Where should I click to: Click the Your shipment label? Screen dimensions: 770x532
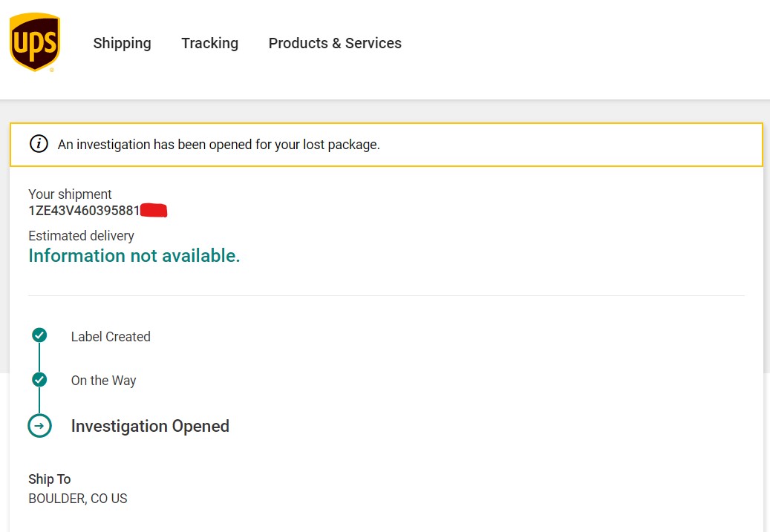pyautogui.click(x=70, y=194)
